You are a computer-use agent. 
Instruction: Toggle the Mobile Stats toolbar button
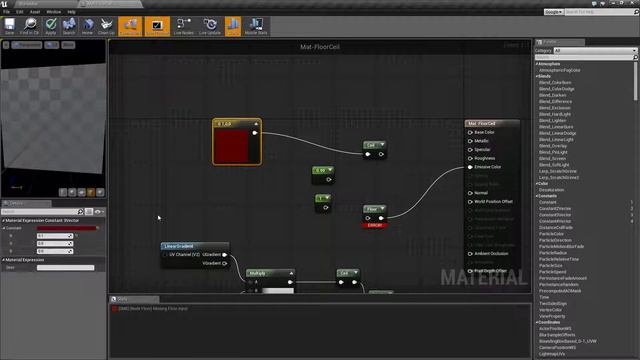[x=256, y=26]
